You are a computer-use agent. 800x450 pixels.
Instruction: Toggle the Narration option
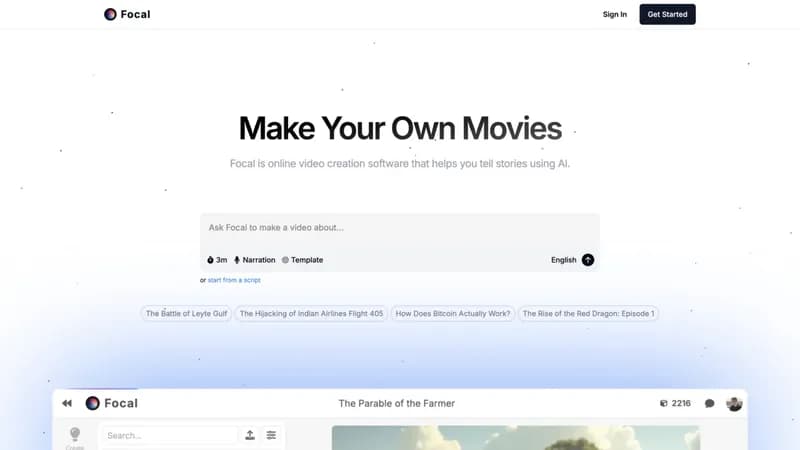(x=255, y=260)
